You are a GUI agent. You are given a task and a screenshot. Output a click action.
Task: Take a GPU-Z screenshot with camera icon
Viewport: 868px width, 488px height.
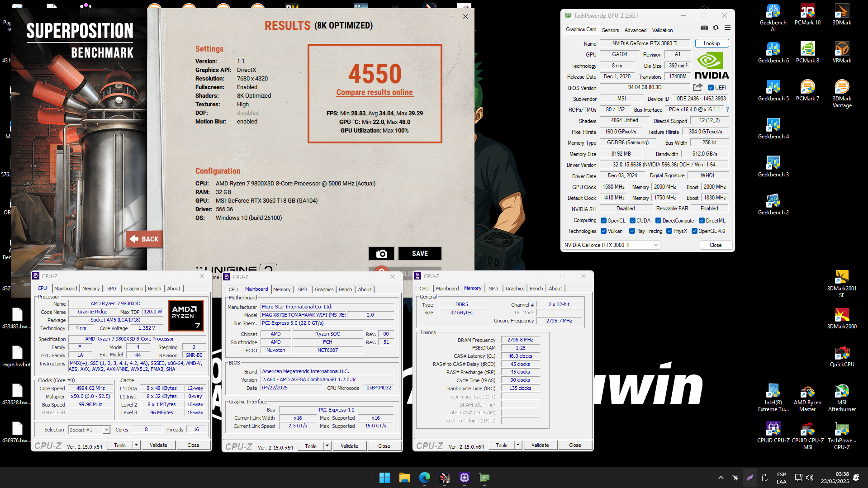point(704,28)
